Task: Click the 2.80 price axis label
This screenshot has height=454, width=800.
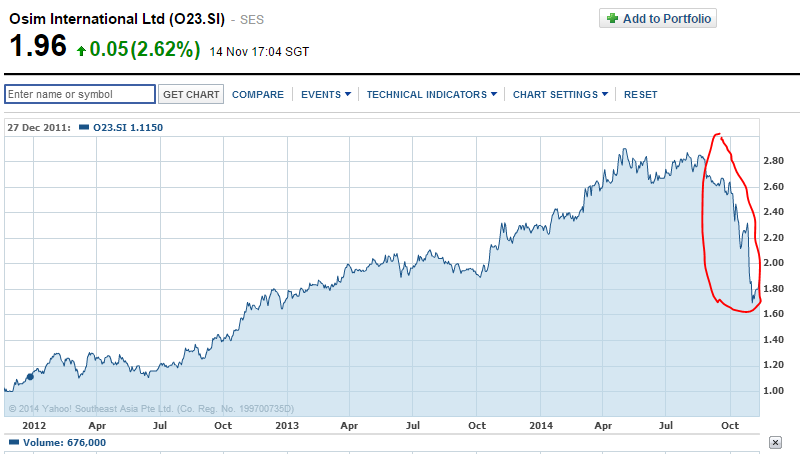Action: [773, 161]
